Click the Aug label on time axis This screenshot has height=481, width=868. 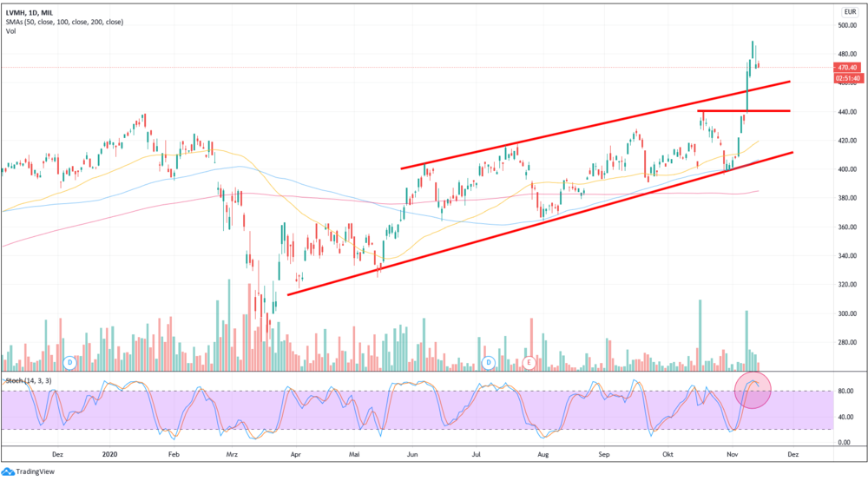pyautogui.click(x=543, y=454)
